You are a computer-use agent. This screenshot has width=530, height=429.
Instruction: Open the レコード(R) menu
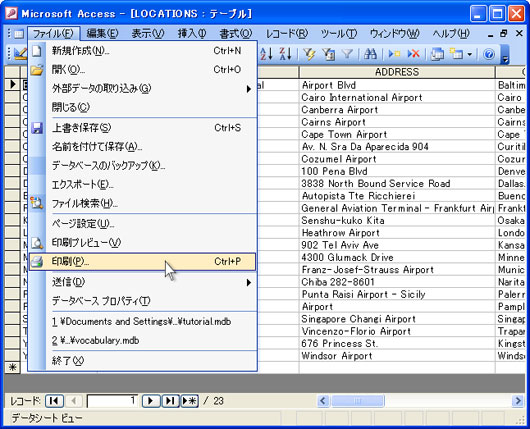(287, 33)
